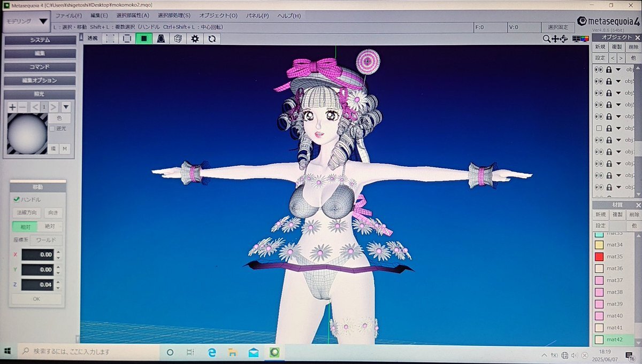642x364 pixels.
Task: Hide the topmost object using its eye icon
Action: pos(599,69)
